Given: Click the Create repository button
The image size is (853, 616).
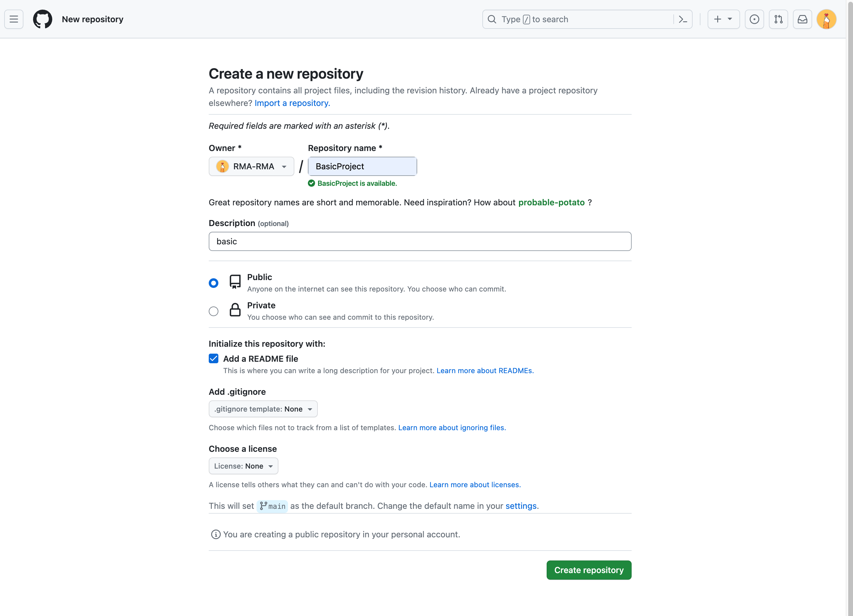Looking at the screenshot, I should [589, 570].
